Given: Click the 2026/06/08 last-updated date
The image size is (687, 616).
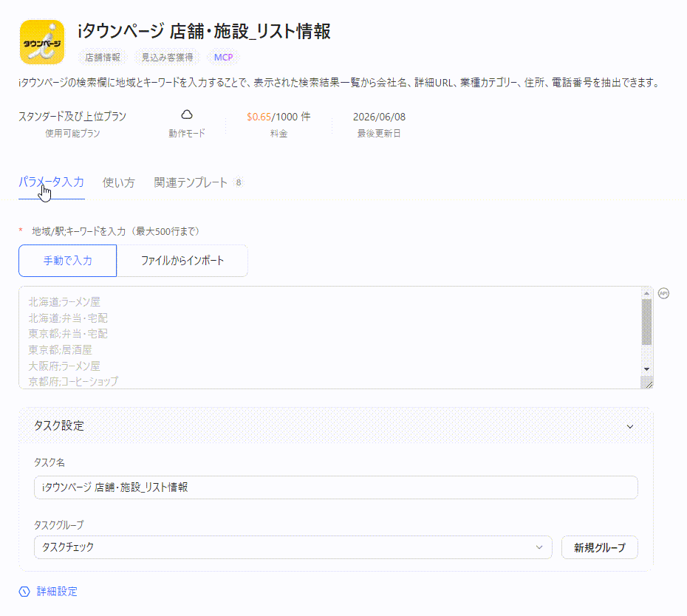Looking at the screenshot, I should click(380, 117).
